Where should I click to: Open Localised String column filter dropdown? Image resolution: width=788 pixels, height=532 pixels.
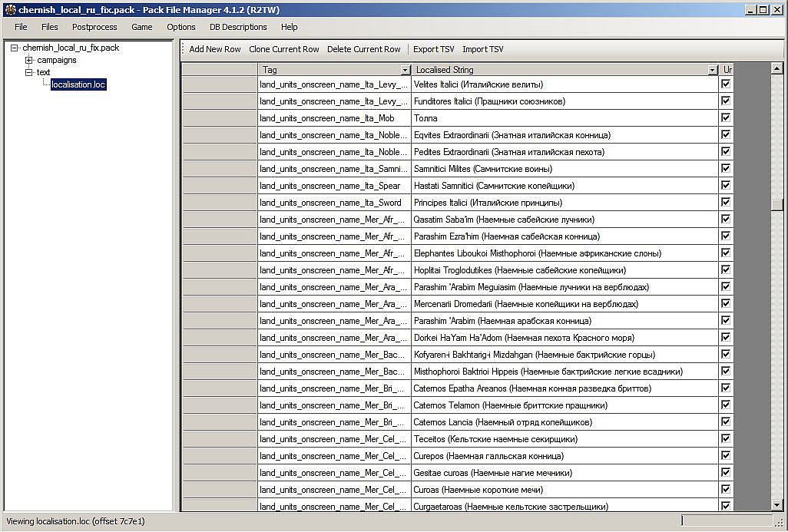[x=713, y=70]
